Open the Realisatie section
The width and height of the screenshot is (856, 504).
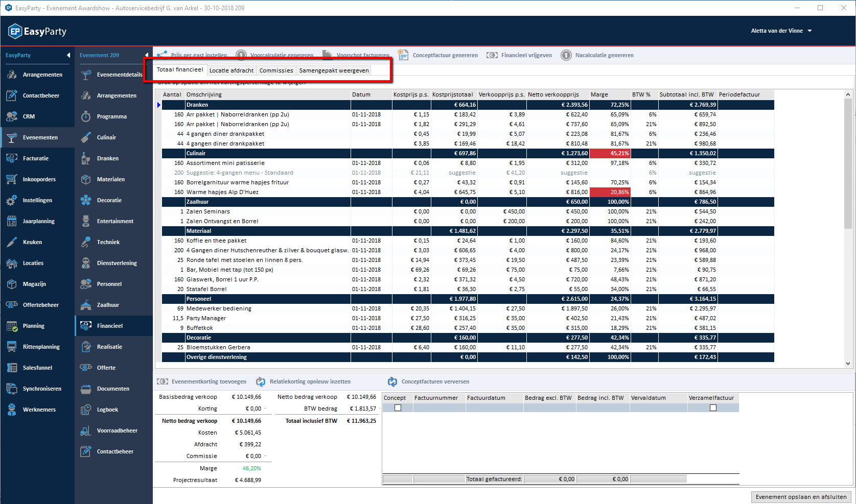click(x=113, y=347)
